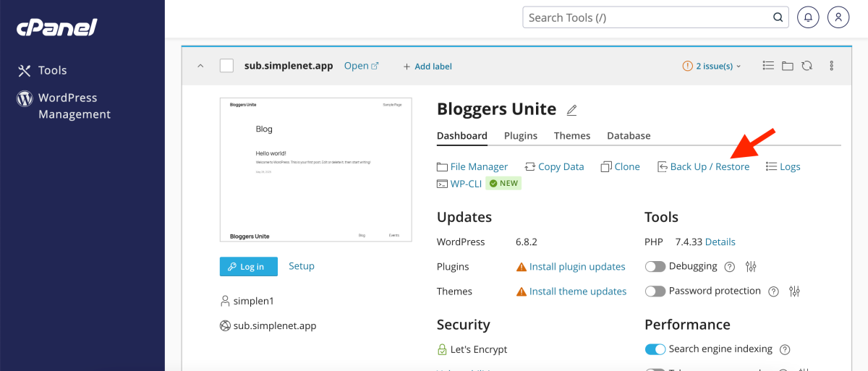
Task: Click the Setup link
Action: [302, 266]
